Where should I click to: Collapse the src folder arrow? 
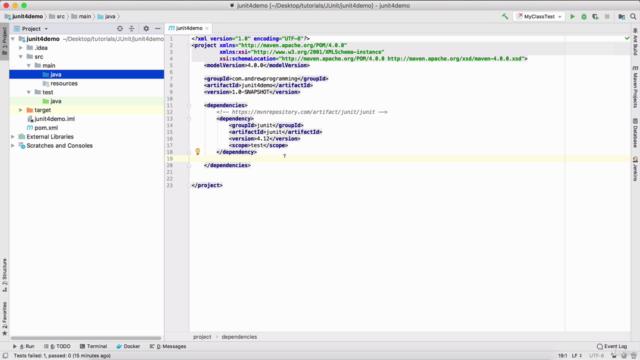point(21,57)
